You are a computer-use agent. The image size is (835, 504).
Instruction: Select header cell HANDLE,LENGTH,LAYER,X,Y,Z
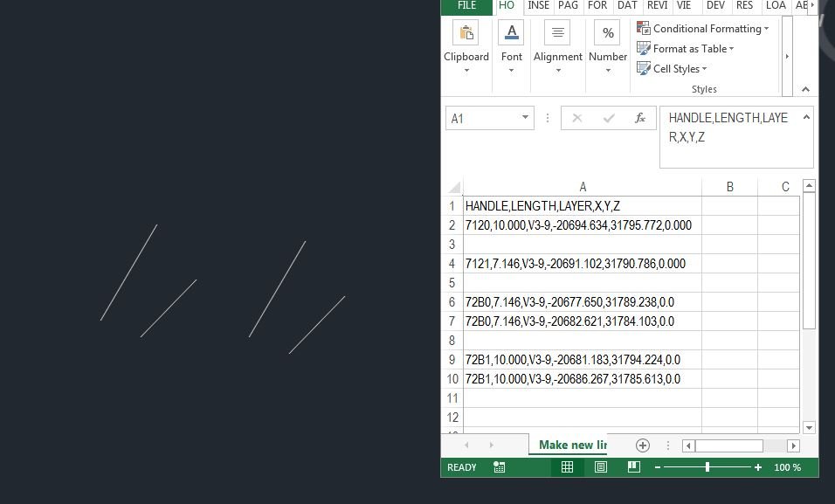pyautogui.click(x=583, y=206)
